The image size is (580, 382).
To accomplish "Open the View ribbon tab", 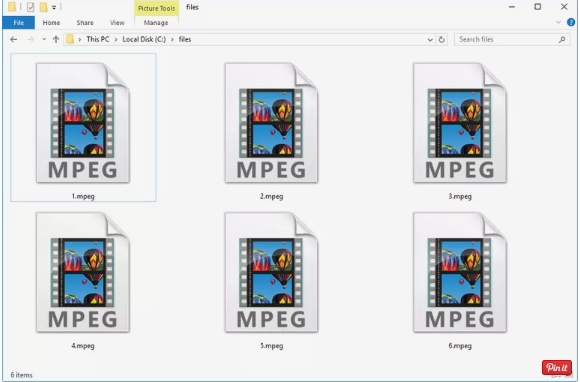I will (x=117, y=23).
